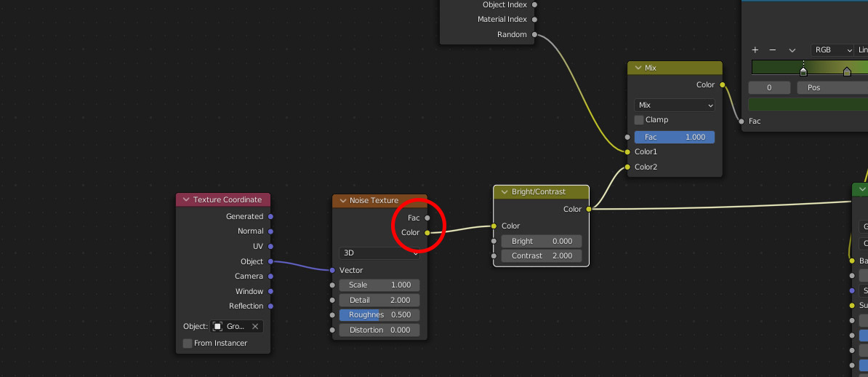Click the Distortion 0.000 field
The height and width of the screenshot is (377, 868).
pos(379,330)
